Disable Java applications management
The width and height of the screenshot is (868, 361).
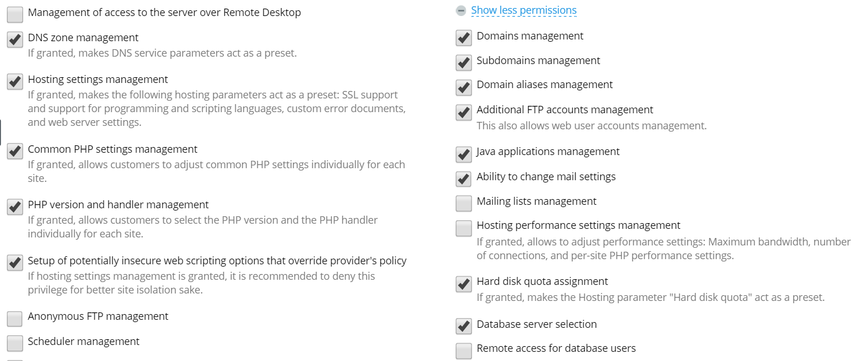click(463, 154)
